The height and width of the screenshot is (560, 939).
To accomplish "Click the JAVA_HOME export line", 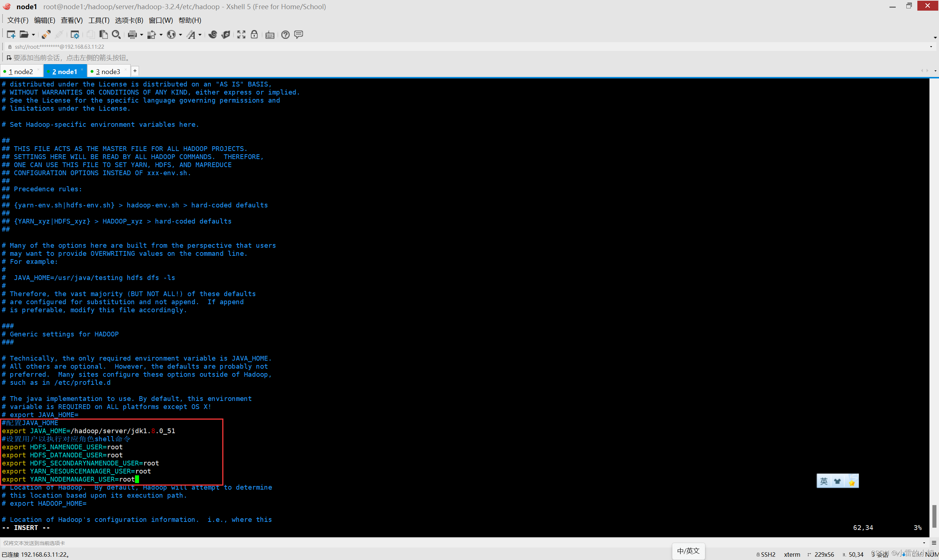I will [88, 431].
